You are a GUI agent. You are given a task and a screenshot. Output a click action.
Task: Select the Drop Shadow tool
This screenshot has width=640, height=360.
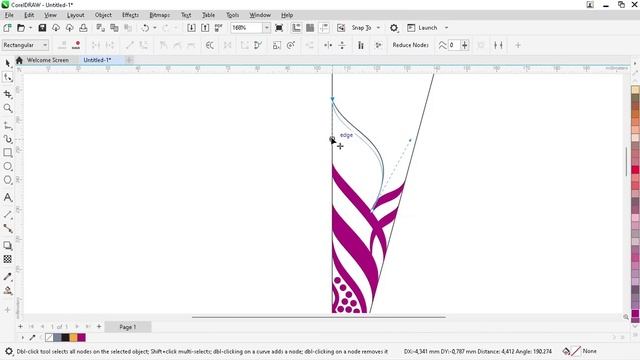[8, 245]
